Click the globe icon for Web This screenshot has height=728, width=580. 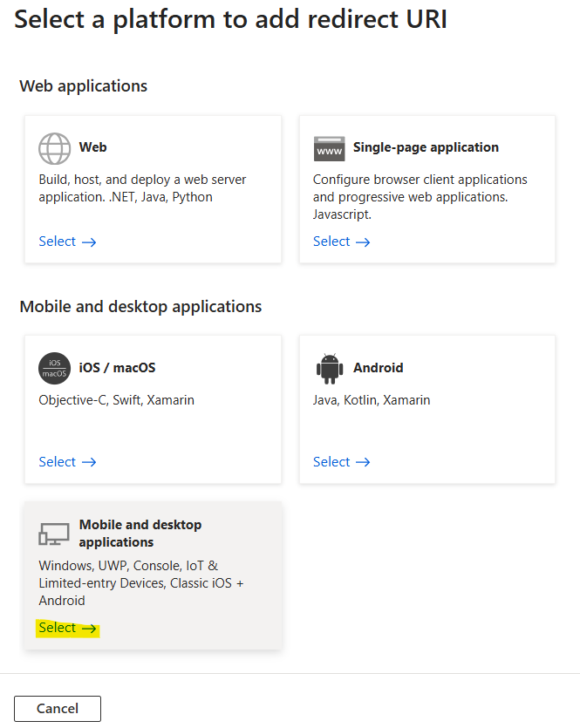pyautogui.click(x=54, y=148)
